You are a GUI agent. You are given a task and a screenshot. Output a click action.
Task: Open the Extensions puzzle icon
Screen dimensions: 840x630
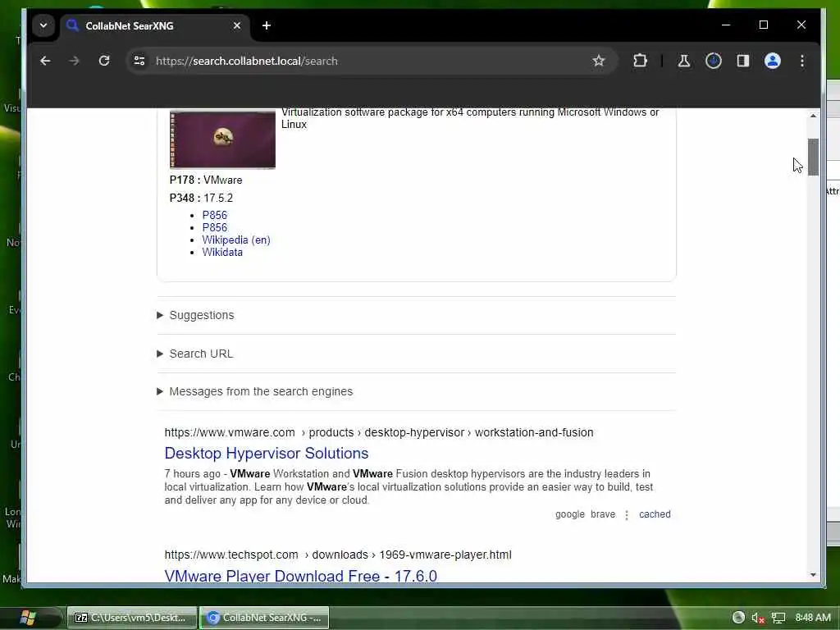click(640, 61)
